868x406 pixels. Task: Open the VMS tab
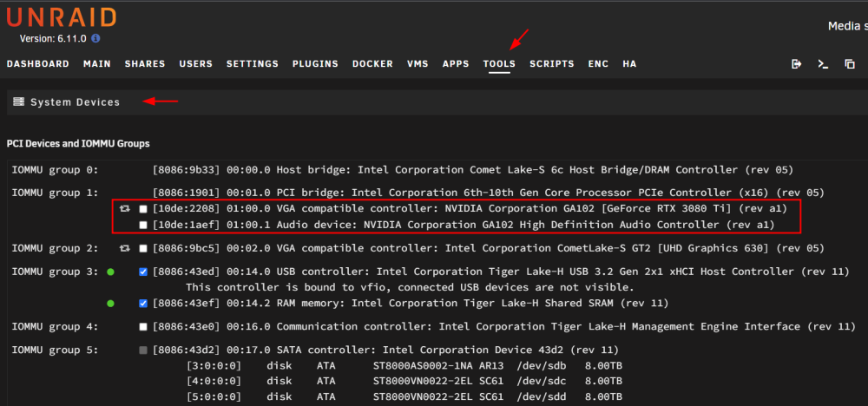(418, 64)
